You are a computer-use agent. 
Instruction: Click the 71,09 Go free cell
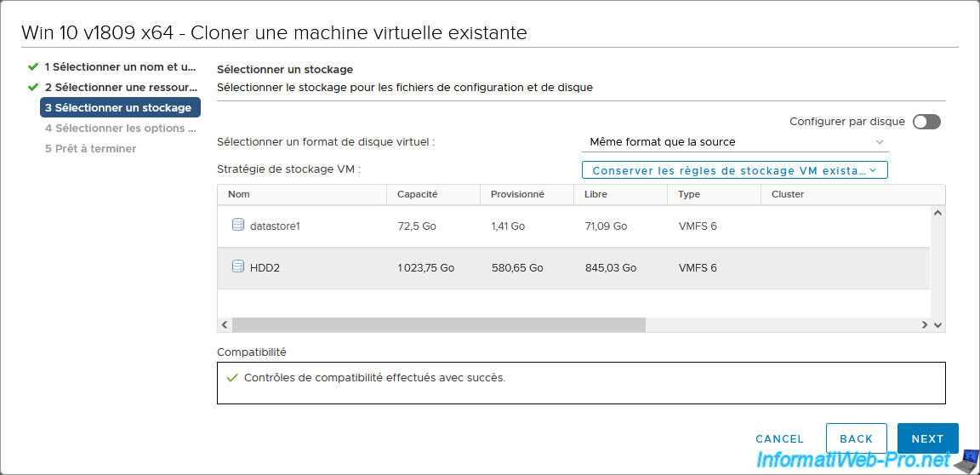coord(606,226)
